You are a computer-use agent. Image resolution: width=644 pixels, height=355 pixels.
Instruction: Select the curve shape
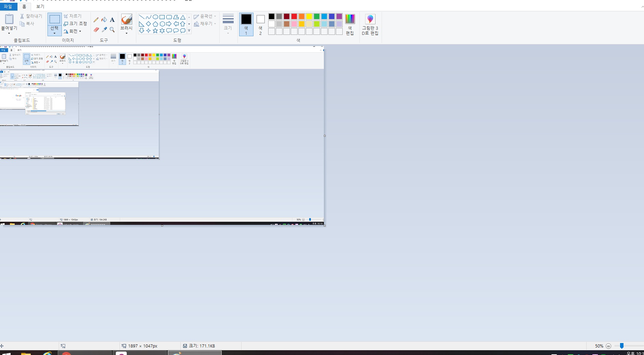148,17
